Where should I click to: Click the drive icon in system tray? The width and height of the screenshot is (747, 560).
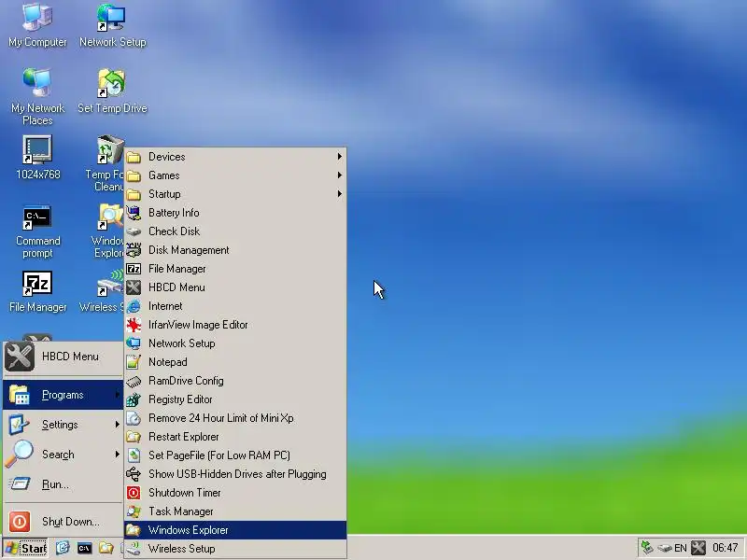coord(664,549)
